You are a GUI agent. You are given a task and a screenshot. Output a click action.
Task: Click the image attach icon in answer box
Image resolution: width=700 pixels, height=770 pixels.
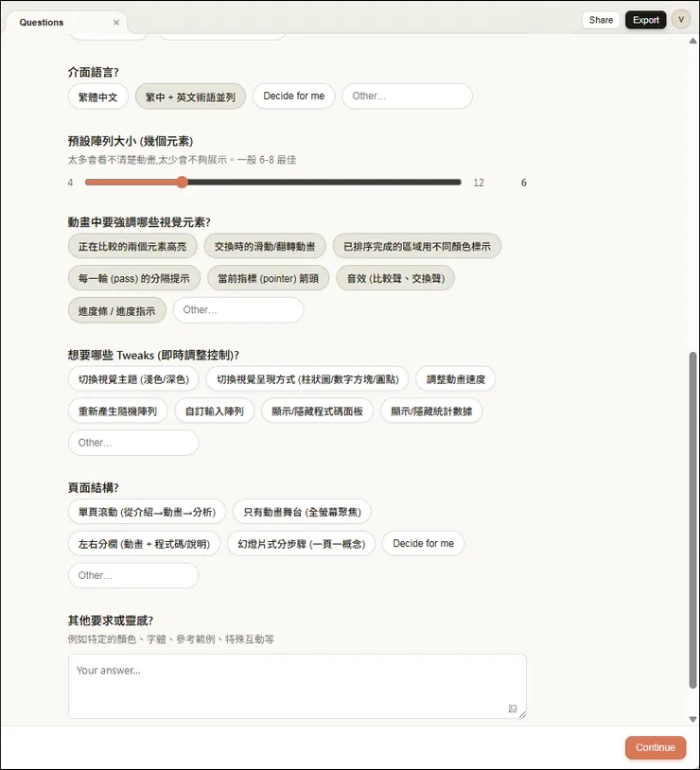click(513, 709)
